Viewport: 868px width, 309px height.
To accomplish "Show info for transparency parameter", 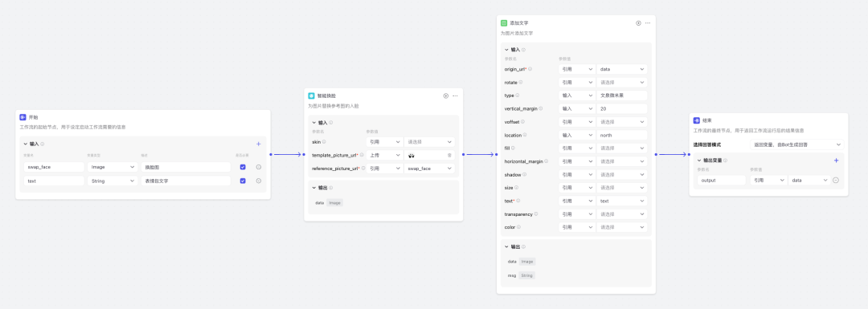I will pos(536,214).
